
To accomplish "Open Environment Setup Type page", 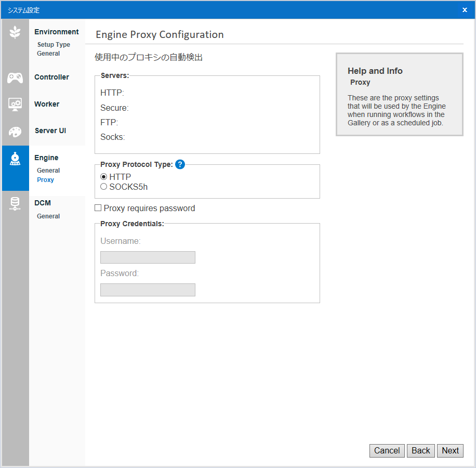I will pyautogui.click(x=54, y=45).
